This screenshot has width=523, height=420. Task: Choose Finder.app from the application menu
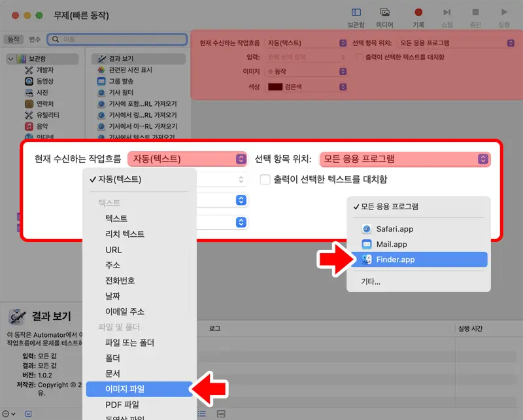tap(420, 260)
